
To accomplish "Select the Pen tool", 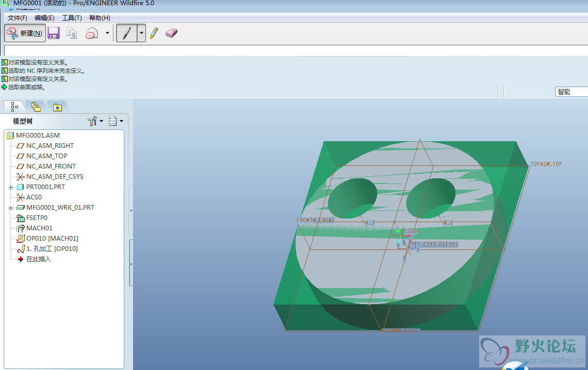I will [x=127, y=33].
